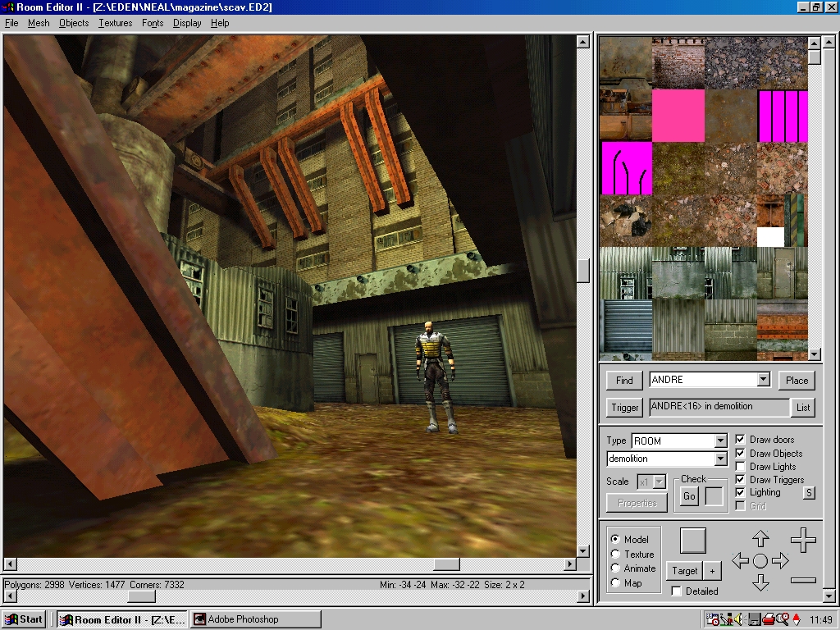Click texture palette scroll up arrow
This screenshot has width=840, height=630.
[x=815, y=43]
